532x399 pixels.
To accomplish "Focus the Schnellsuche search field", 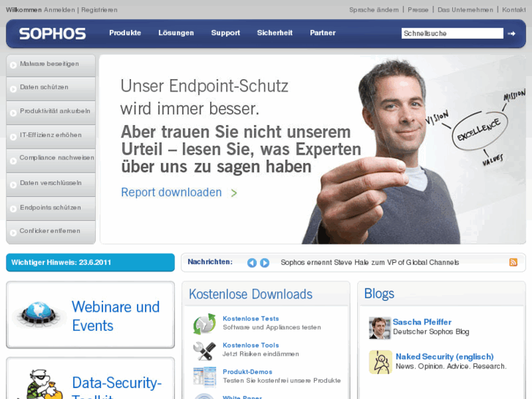I will coord(452,33).
